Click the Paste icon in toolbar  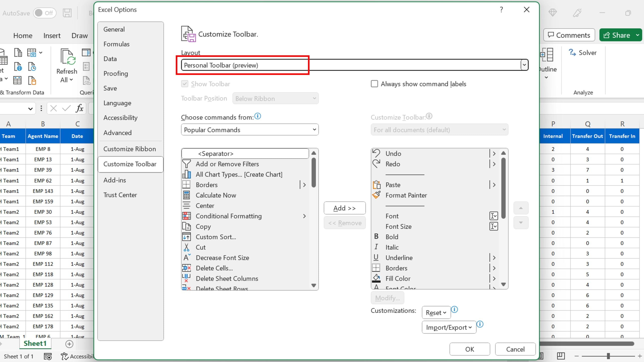(376, 184)
